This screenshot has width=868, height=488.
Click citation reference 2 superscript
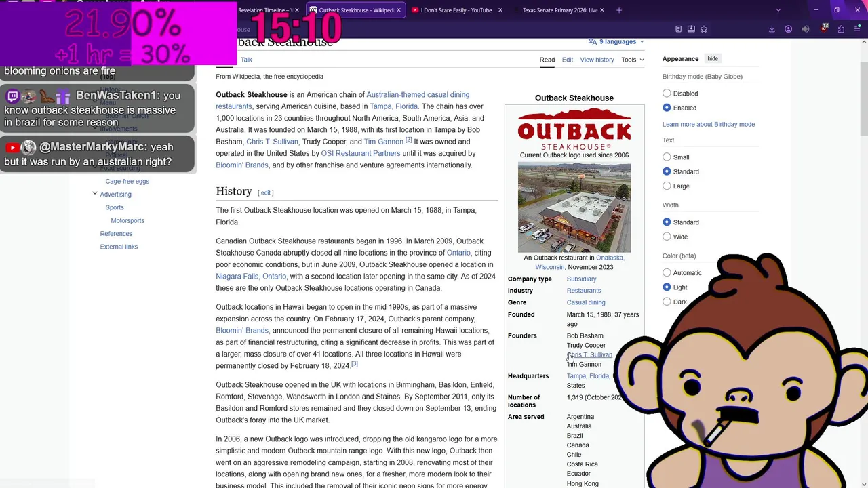coord(408,140)
